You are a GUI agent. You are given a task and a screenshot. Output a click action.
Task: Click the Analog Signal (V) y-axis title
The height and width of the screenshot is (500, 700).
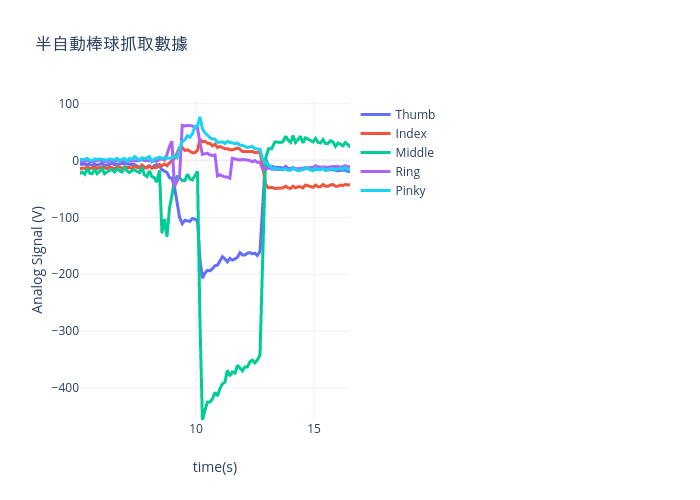(38, 260)
